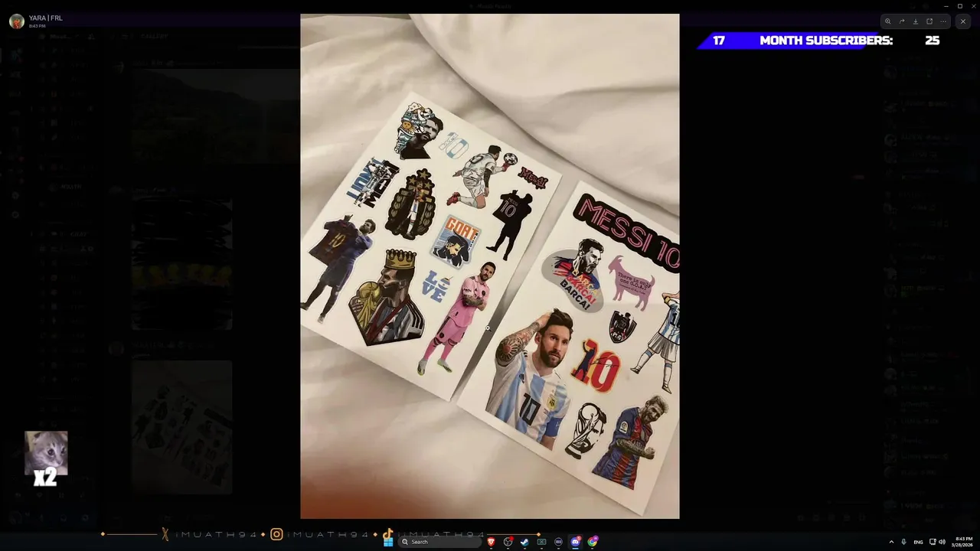The image size is (980, 551).
Task: Open the Steam taskbar icon
Action: coord(524,542)
